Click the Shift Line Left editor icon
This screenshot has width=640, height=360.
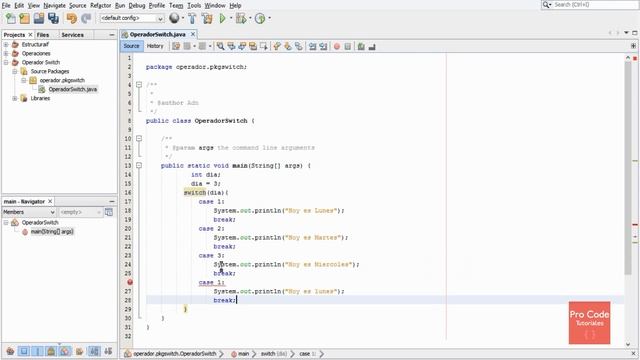tap(313, 46)
